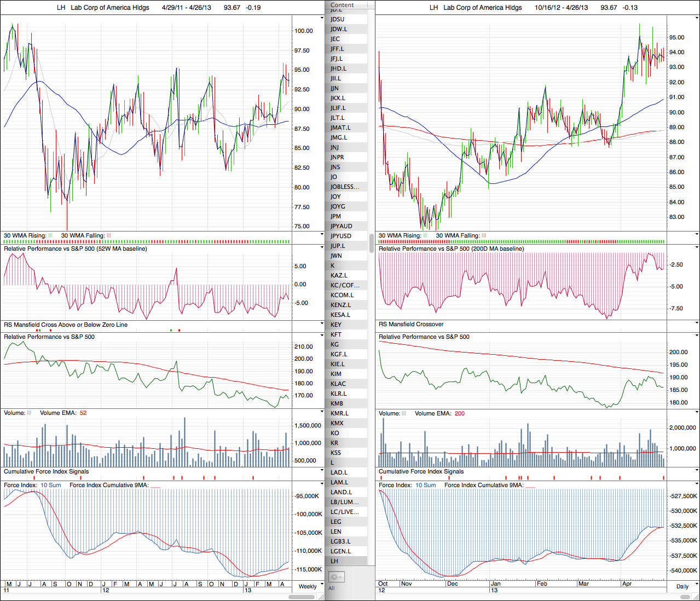Open the gear action menu below symbol list
This screenshot has width=700, height=601.
coord(335,577)
